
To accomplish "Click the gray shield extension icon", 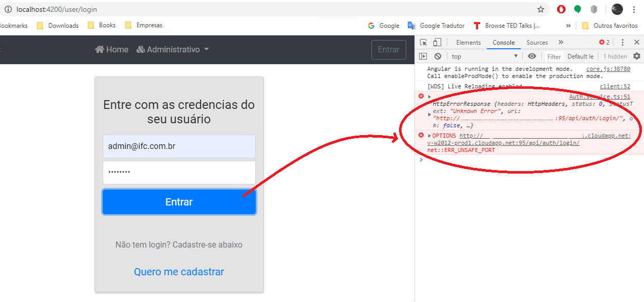I will 594,9.
